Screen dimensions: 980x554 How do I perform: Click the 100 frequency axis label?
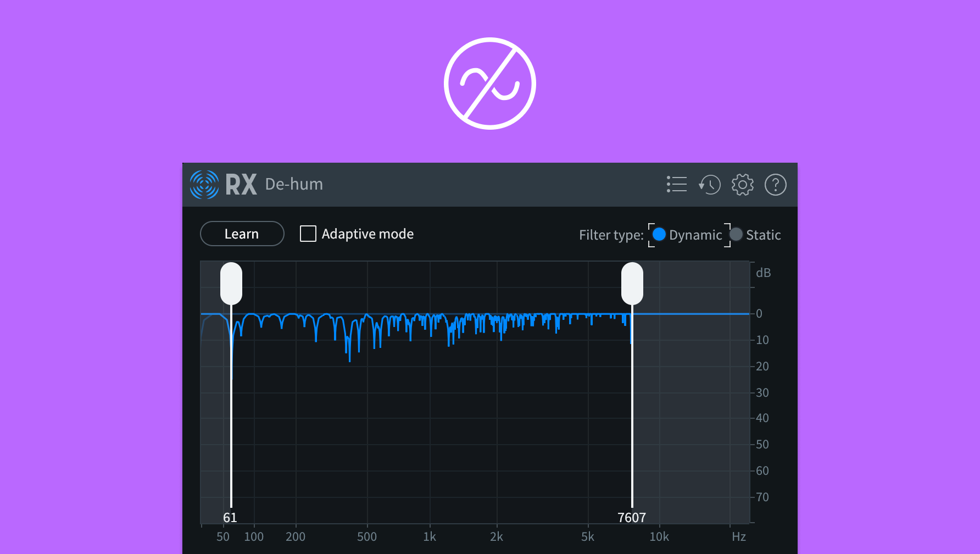(254, 536)
